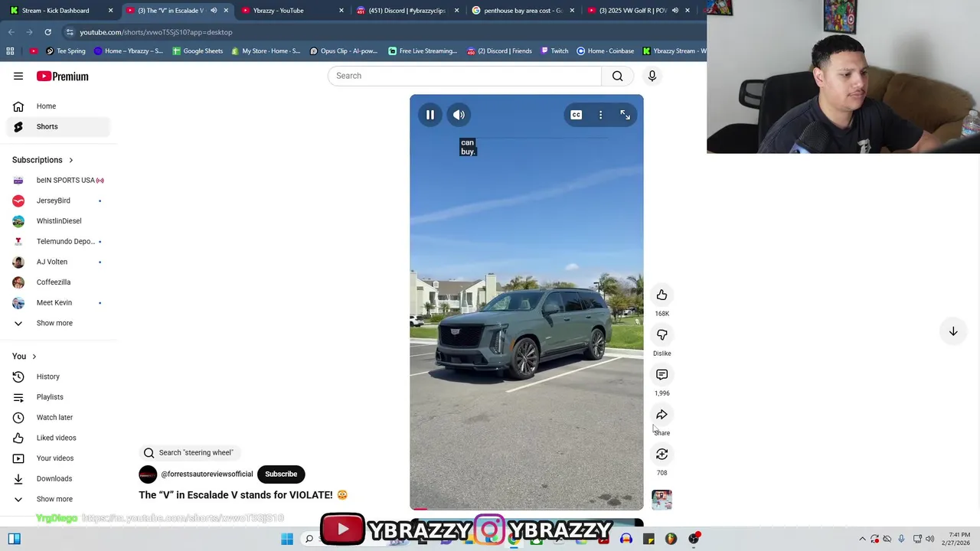
Task: Reload the page in the browser
Action: [47, 32]
